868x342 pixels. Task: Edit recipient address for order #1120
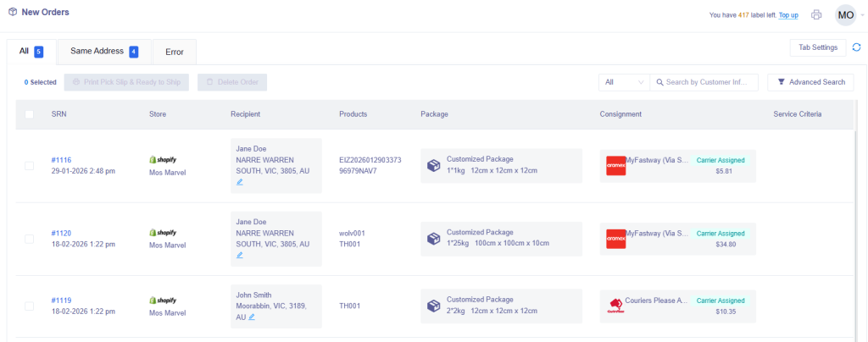tap(239, 255)
